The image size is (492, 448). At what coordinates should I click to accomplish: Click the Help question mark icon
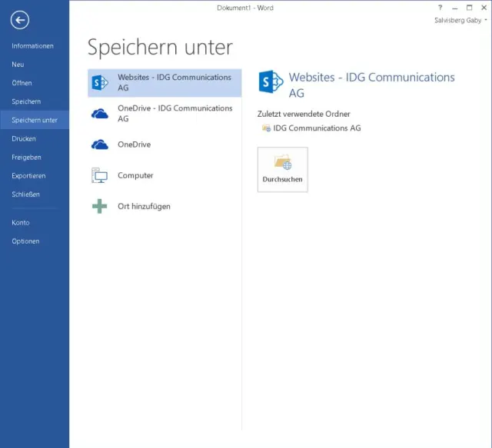pyautogui.click(x=440, y=7)
